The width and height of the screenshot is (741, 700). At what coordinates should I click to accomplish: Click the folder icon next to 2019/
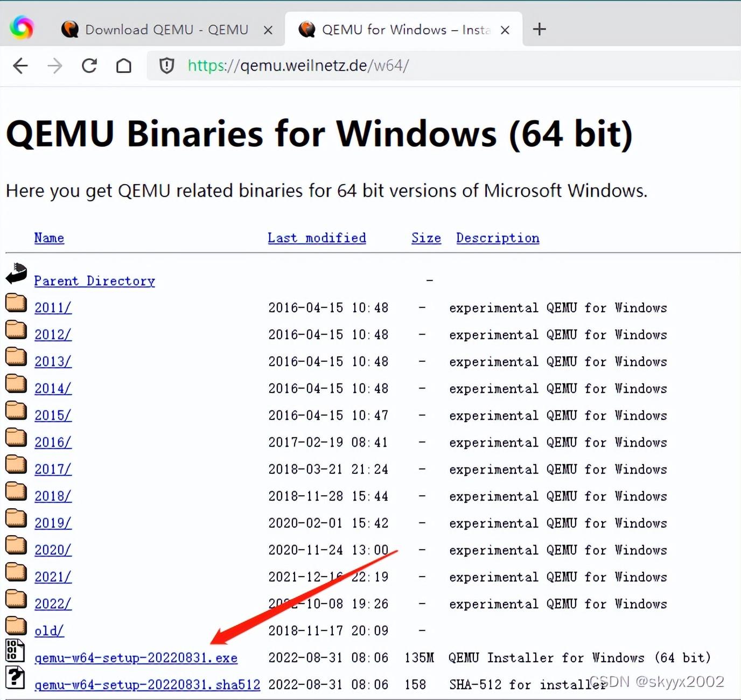pyautogui.click(x=16, y=518)
